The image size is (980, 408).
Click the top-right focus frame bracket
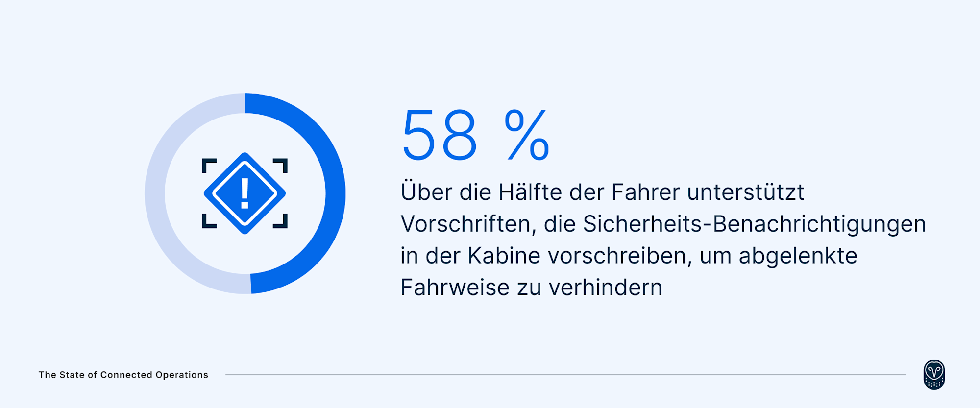pyautogui.click(x=280, y=166)
